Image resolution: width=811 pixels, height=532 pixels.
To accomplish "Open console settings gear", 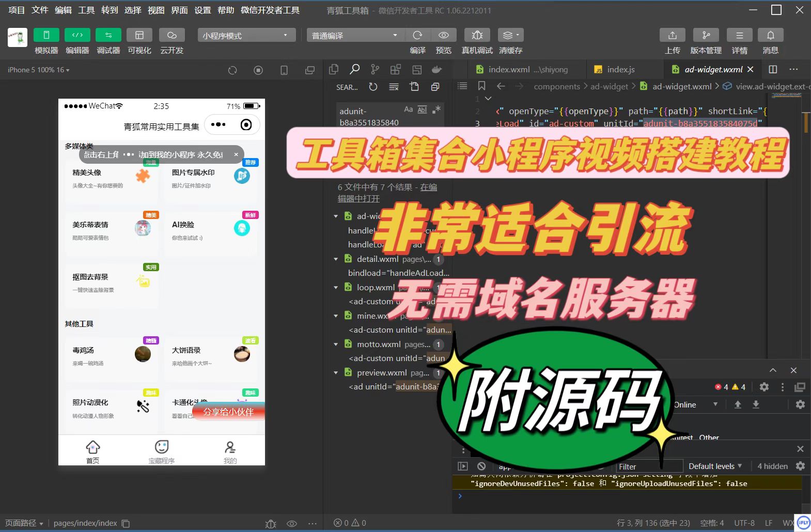I will pyautogui.click(x=800, y=466).
